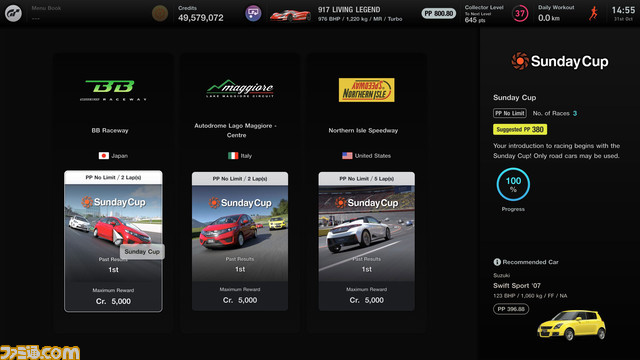
Task: Click the GT logo icon
Action: (x=13, y=13)
